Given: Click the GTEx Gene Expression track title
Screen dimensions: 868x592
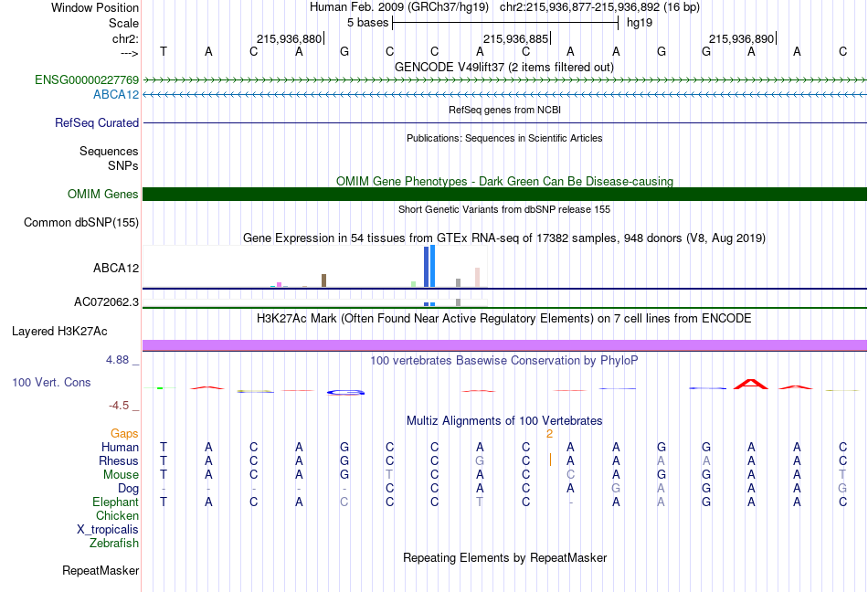Looking at the screenshot, I should pyautogui.click(x=504, y=238).
